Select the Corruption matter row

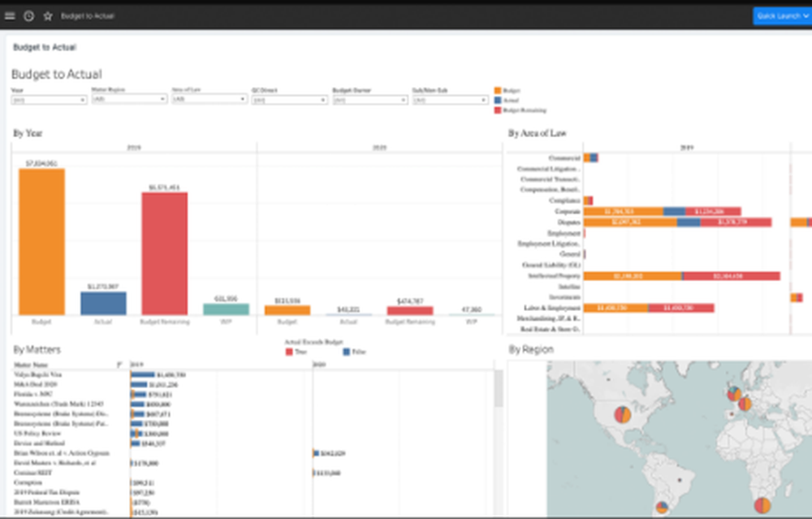[28, 482]
